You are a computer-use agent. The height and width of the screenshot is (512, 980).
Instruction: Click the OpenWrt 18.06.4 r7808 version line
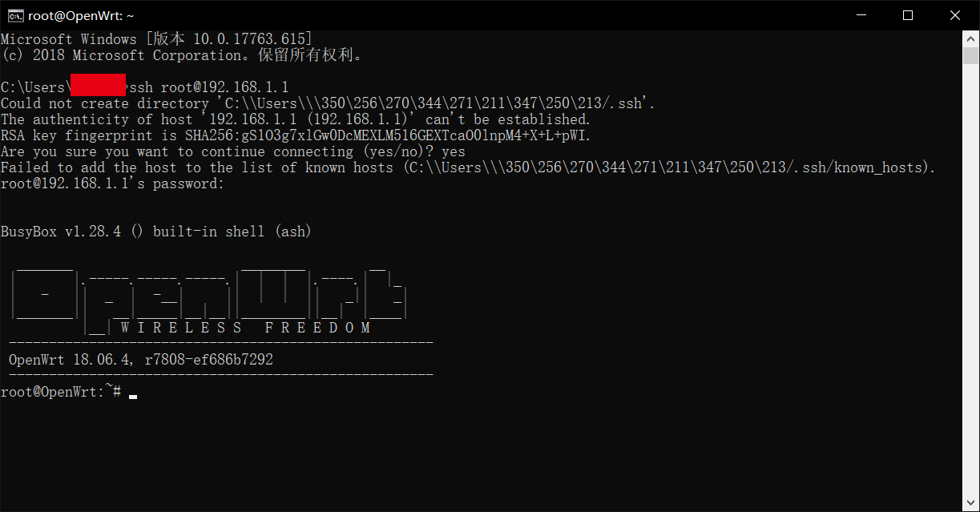pos(141,361)
